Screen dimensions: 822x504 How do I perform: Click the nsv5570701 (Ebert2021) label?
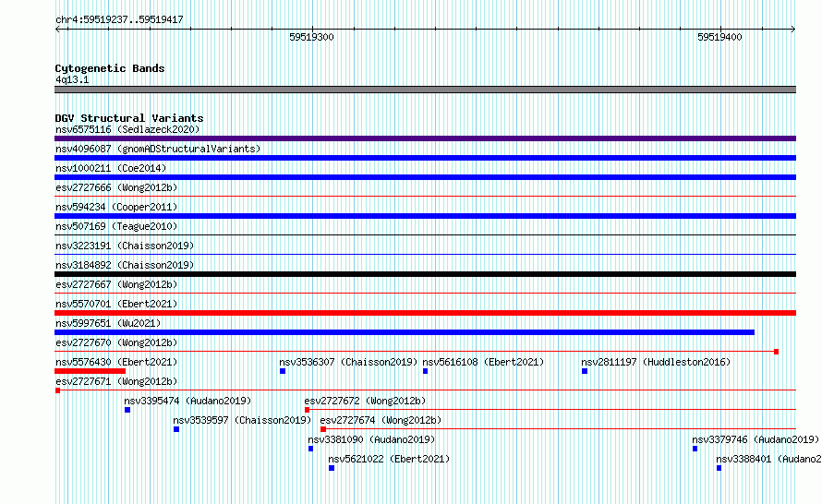tap(116, 304)
